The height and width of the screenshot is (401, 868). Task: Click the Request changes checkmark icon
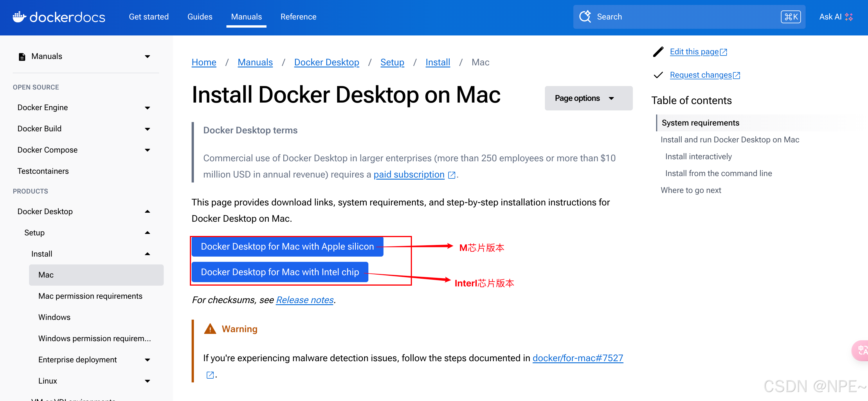click(x=658, y=75)
